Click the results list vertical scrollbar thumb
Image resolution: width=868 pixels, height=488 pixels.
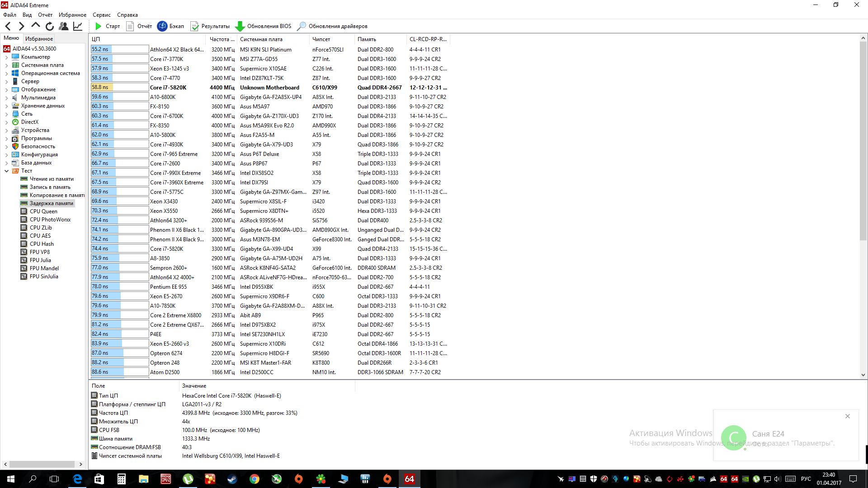(863, 140)
